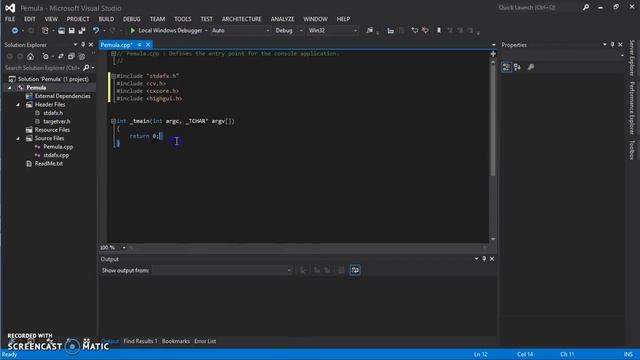Open the FILE menu

click(10, 19)
